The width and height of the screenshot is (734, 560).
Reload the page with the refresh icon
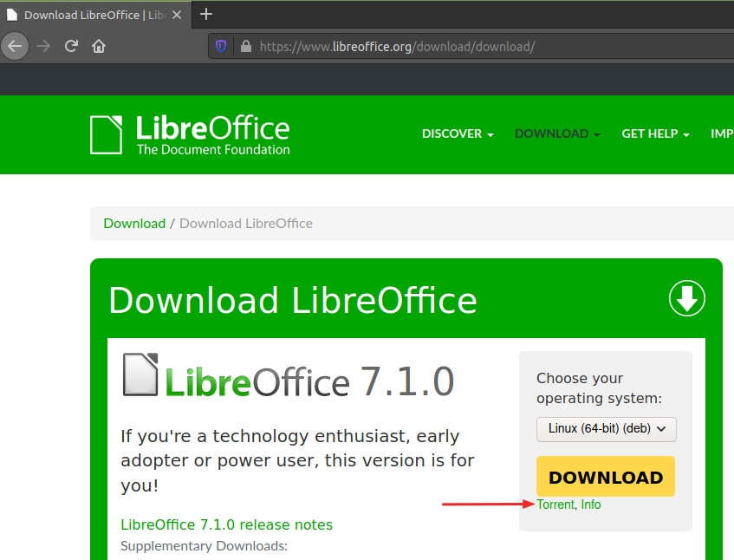pos(71,46)
